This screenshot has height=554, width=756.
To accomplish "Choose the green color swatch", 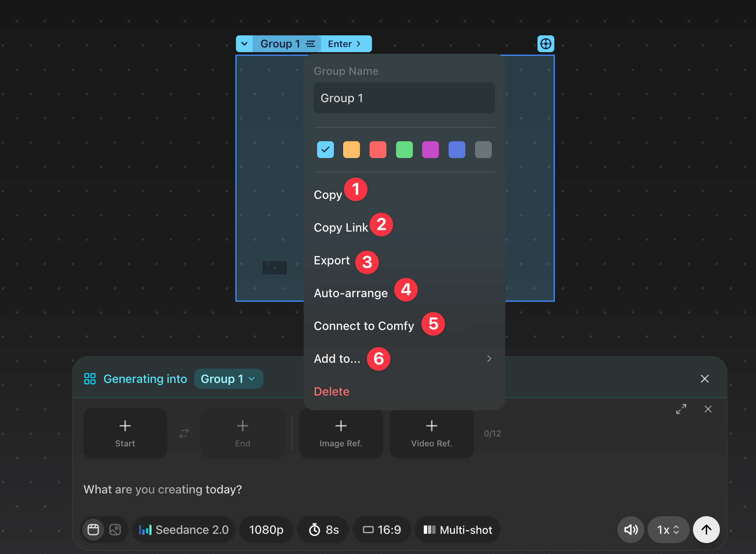I will click(404, 150).
